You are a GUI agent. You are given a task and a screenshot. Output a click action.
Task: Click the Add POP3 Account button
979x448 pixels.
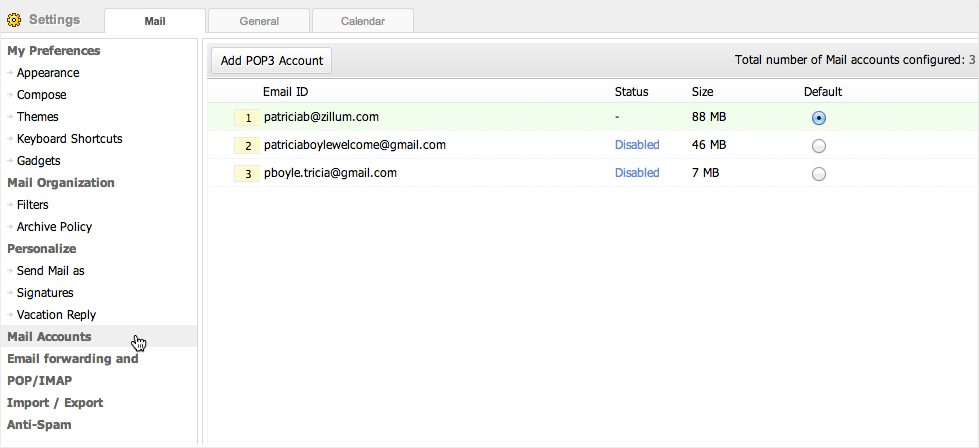click(x=271, y=61)
